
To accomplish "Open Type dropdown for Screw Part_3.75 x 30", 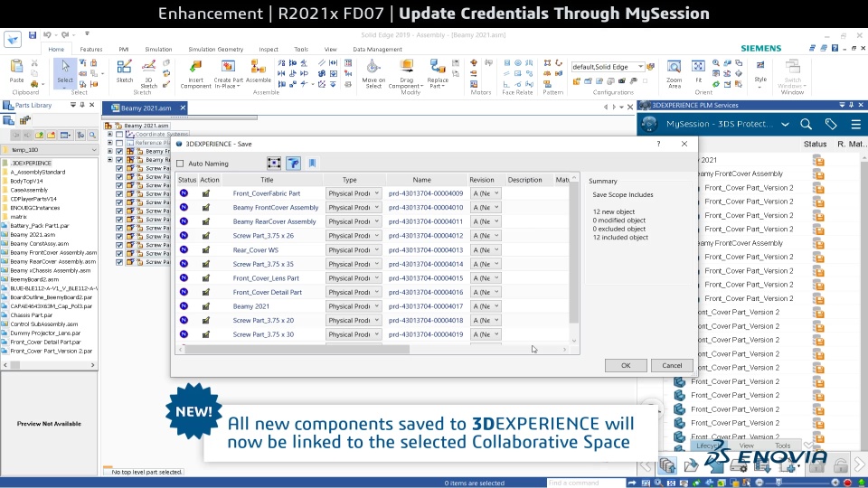I will (354, 334).
